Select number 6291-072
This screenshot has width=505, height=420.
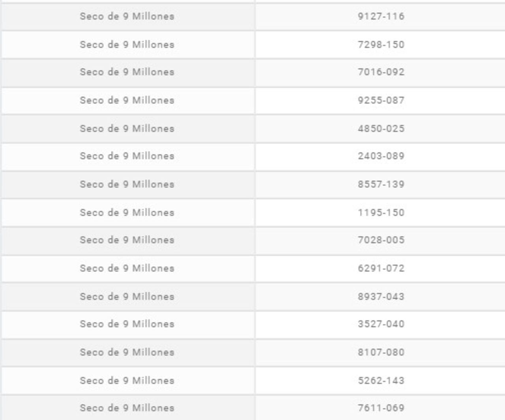click(381, 269)
